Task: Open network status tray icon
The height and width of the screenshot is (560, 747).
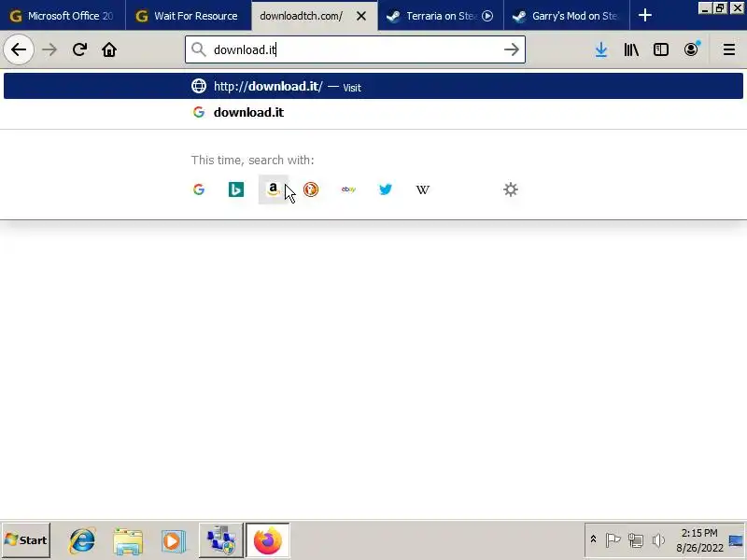Action: point(636,540)
